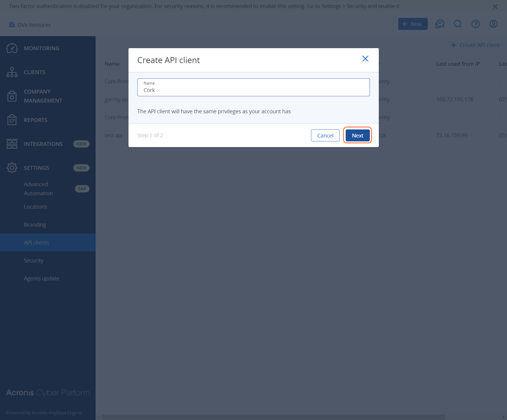Click the Integrations puzzle icon

tap(12, 144)
